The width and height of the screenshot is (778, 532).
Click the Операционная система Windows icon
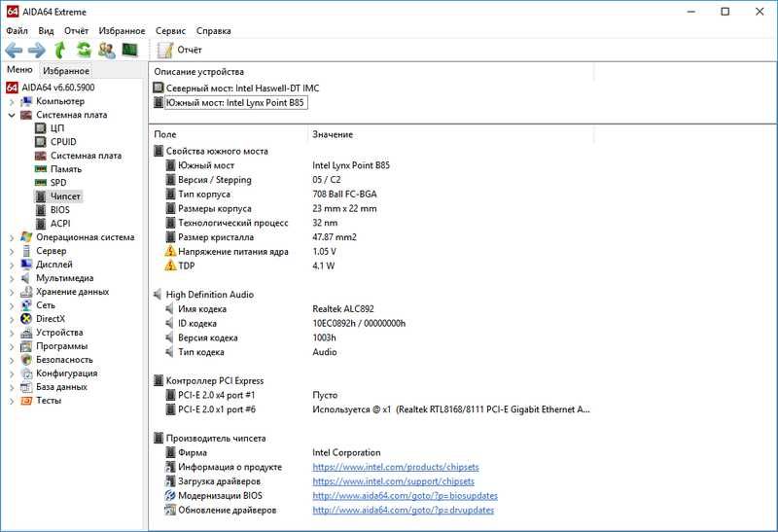pyautogui.click(x=26, y=237)
